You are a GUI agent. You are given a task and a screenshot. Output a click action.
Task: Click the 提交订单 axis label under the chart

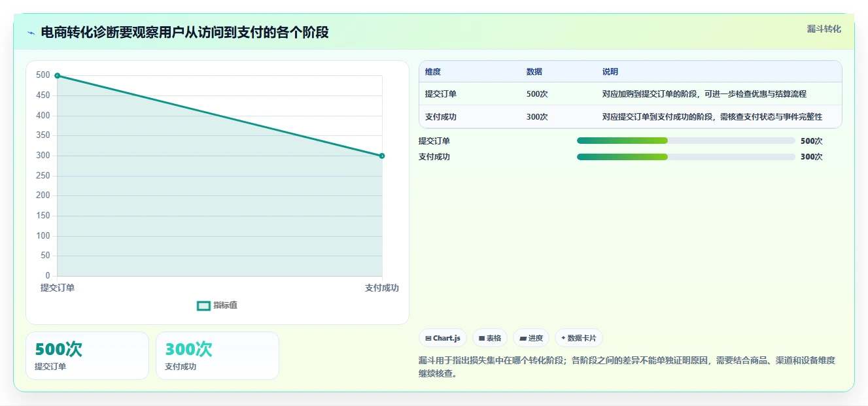[x=58, y=288]
